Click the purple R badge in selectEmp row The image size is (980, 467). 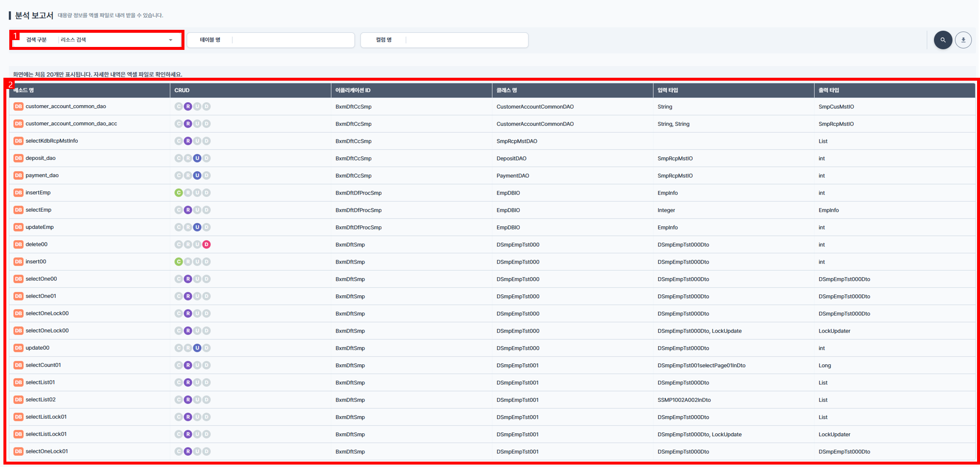188,210
